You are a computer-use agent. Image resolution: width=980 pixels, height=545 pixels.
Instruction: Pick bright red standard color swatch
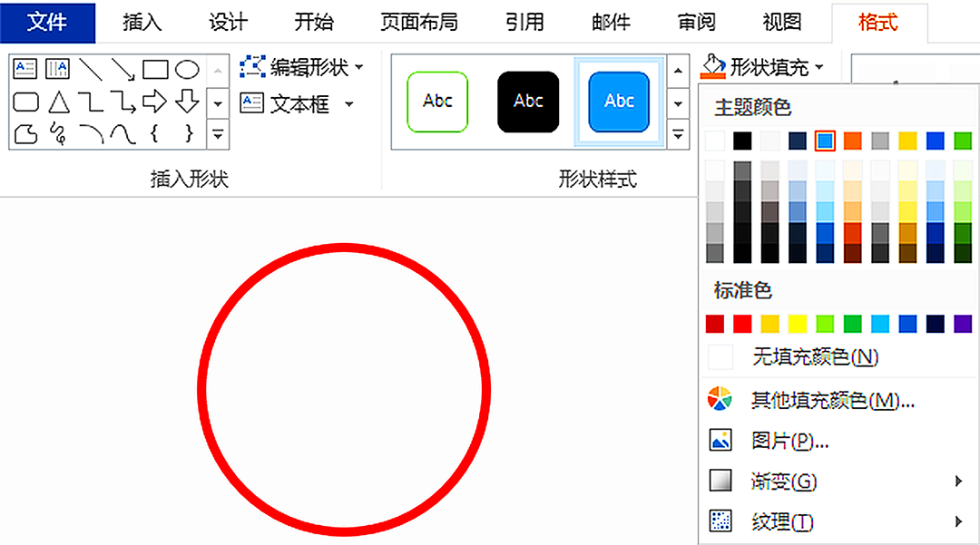click(742, 324)
